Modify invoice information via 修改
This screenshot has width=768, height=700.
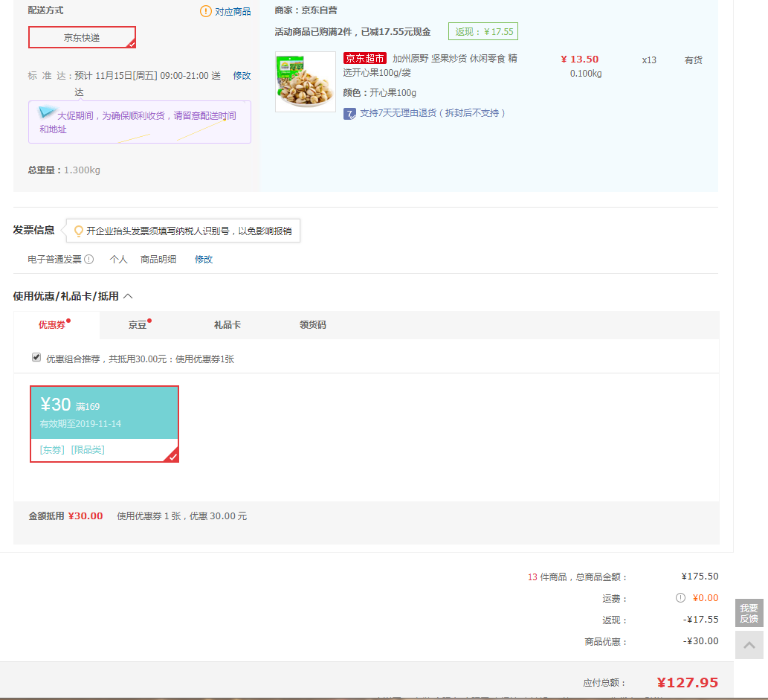[x=204, y=260]
